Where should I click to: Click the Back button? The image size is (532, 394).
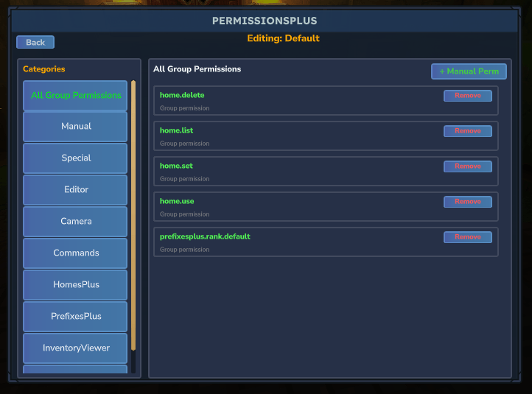point(35,42)
